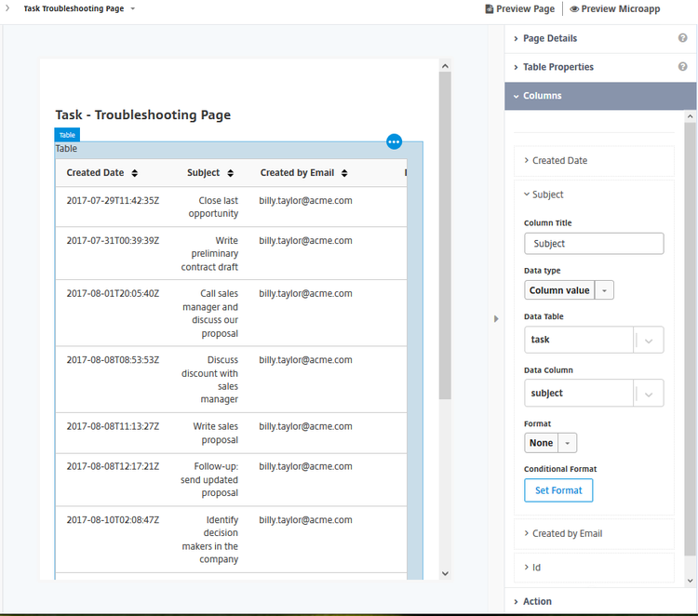The height and width of the screenshot is (616, 698).
Task: Click cell 2017-07-31T00:39:39Z
Action: point(113,241)
